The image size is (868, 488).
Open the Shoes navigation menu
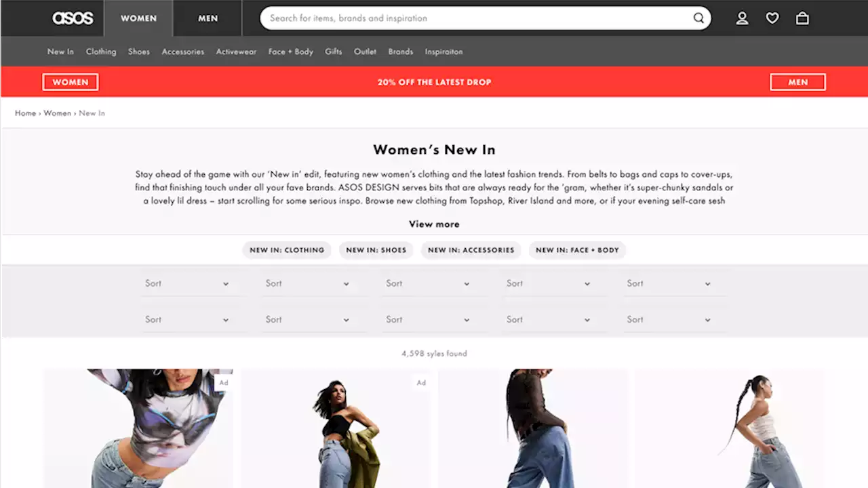point(139,52)
